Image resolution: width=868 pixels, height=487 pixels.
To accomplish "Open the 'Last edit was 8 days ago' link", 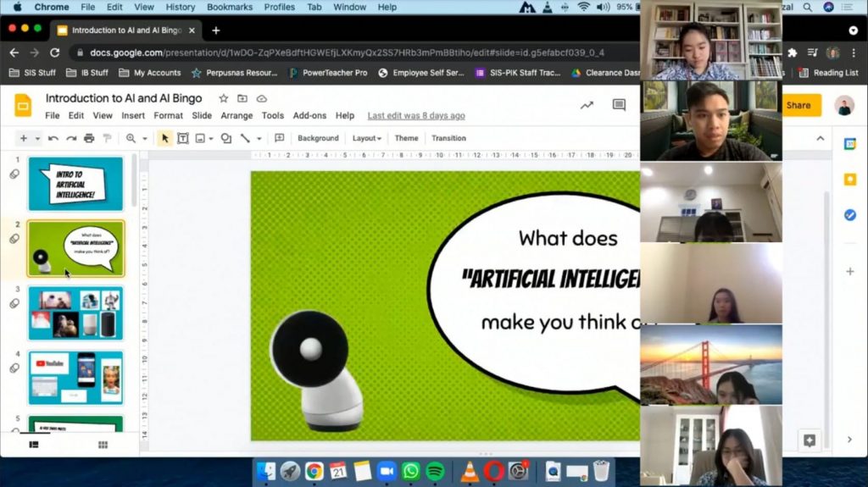I will (x=416, y=115).
